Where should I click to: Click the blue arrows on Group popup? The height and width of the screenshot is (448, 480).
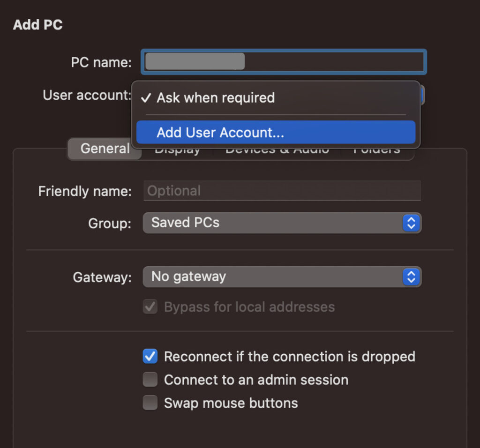(411, 223)
